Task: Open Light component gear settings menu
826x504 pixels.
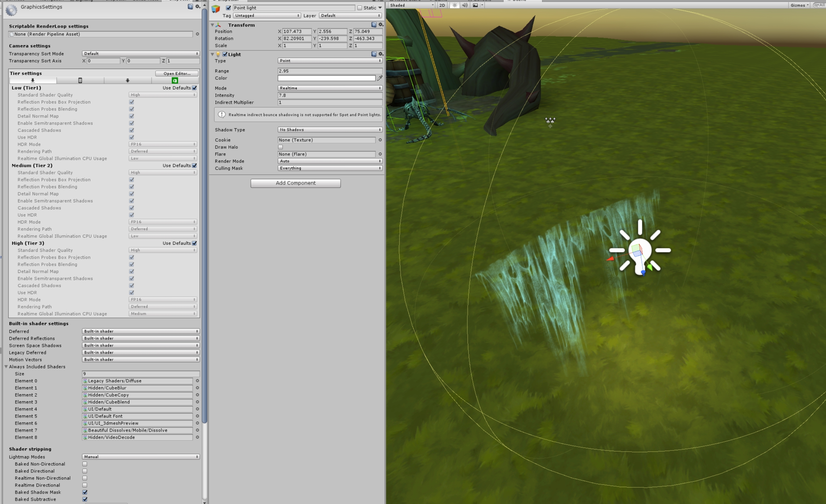Action: [x=380, y=54]
